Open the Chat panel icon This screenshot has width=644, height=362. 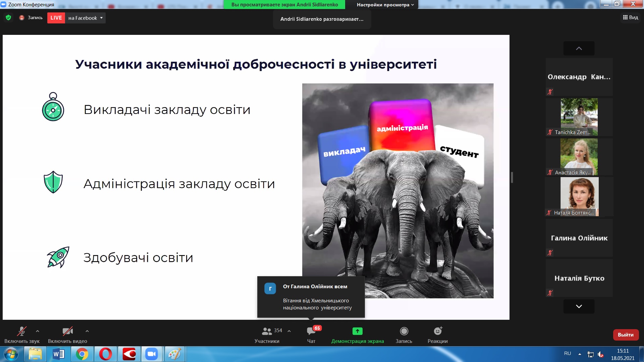(x=311, y=331)
